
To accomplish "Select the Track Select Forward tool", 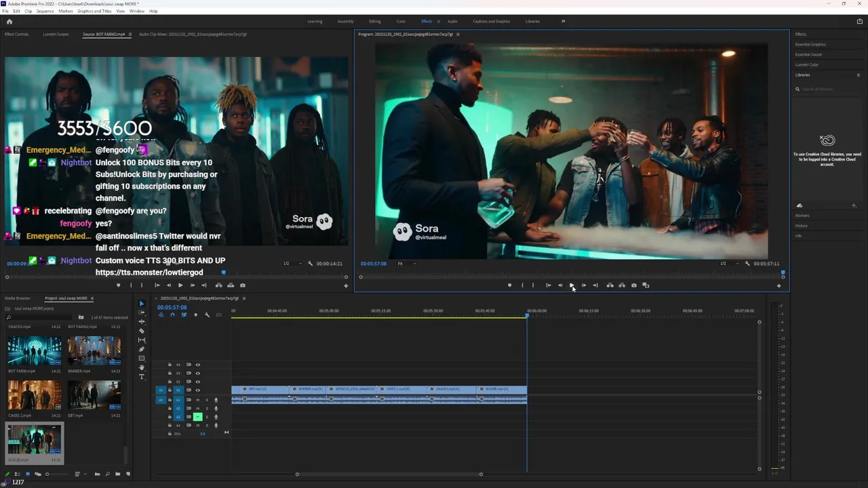I will (142, 312).
